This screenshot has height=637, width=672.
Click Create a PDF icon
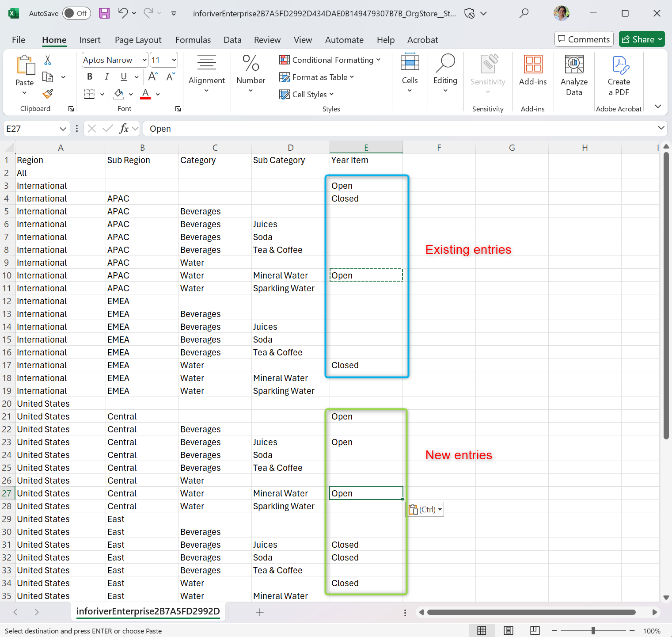pyautogui.click(x=619, y=75)
